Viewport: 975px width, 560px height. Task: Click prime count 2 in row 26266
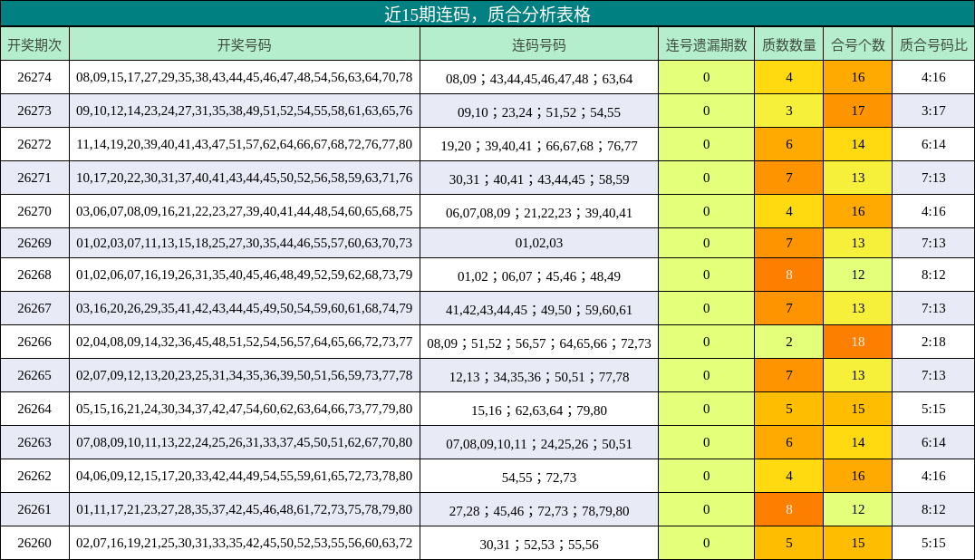tap(789, 342)
